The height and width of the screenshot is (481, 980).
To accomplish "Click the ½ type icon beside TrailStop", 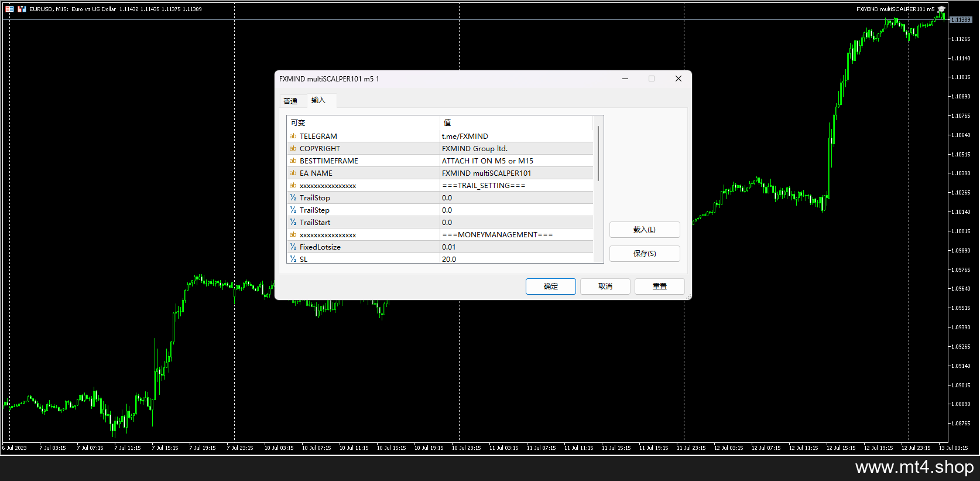I will click(293, 197).
